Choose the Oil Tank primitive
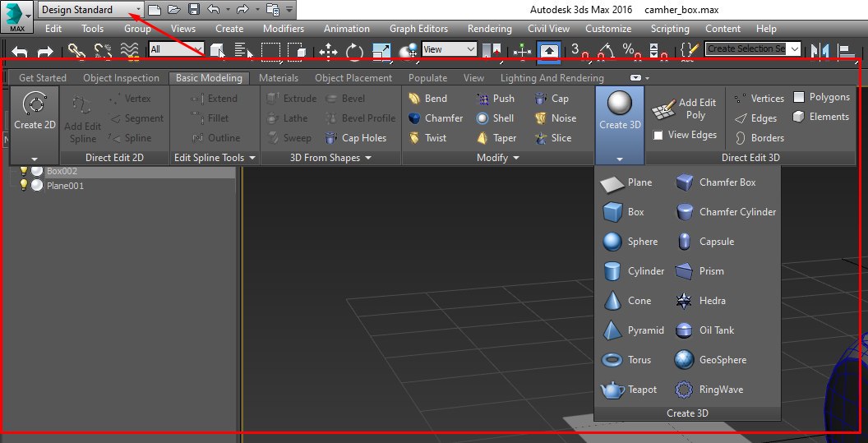Screen dimensions: 868x443 click(704, 330)
